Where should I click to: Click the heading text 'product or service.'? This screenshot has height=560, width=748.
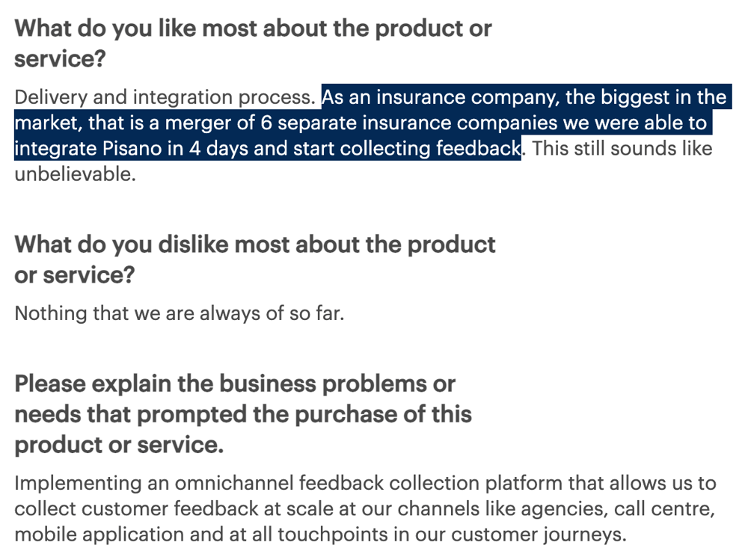point(119,445)
